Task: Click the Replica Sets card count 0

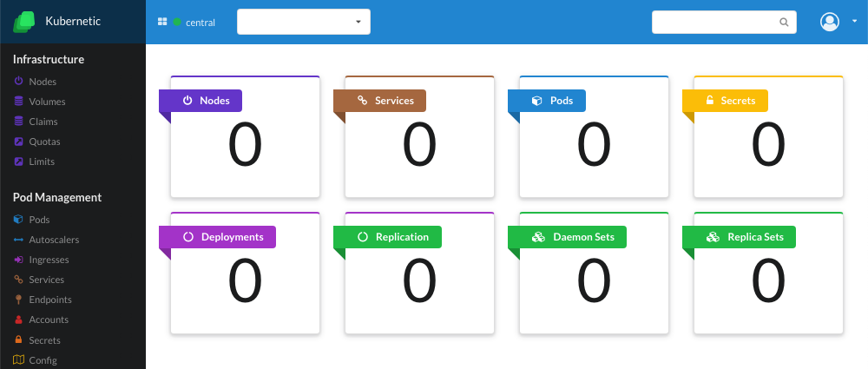Action: [x=768, y=281]
